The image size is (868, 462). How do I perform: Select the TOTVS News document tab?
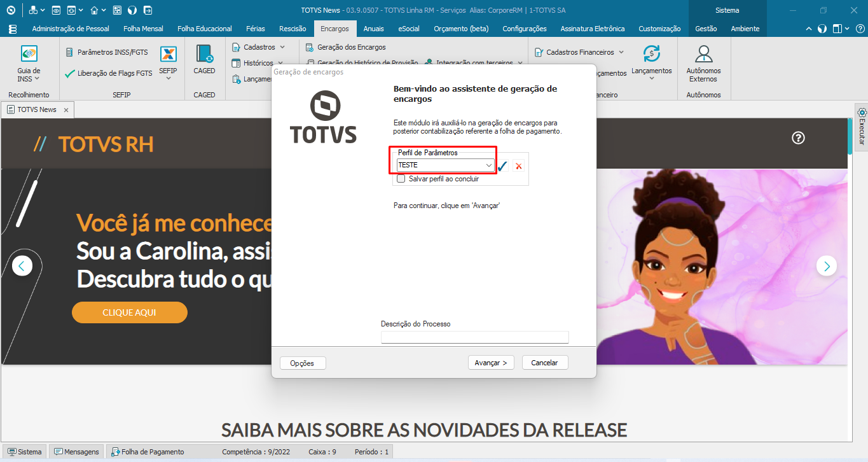click(36, 110)
